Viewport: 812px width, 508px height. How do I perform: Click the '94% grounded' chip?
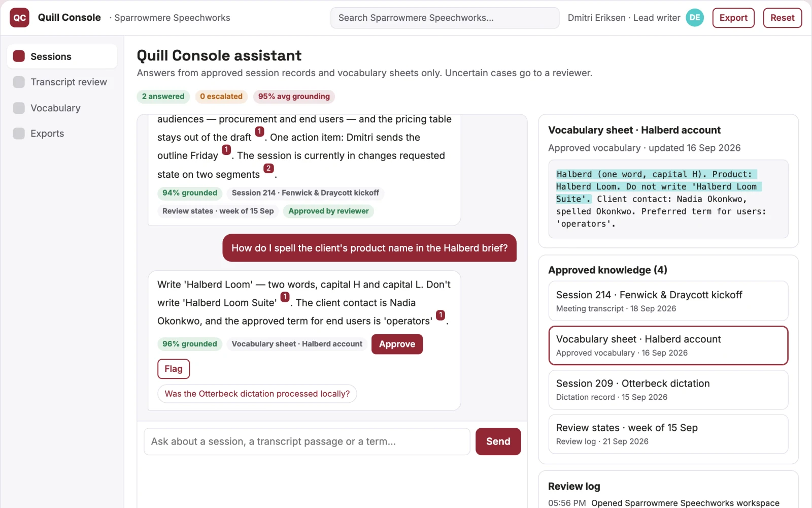190,193
